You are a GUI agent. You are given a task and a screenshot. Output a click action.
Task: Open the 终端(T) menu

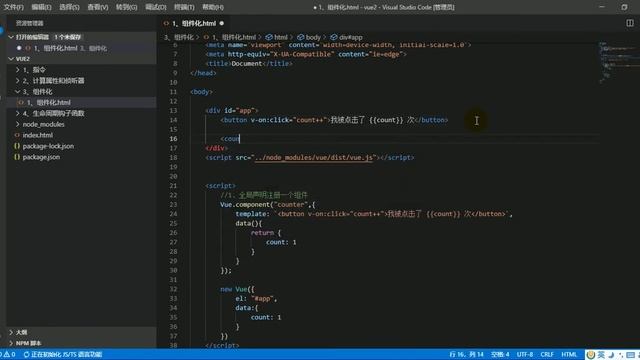pyautogui.click(x=184, y=7)
